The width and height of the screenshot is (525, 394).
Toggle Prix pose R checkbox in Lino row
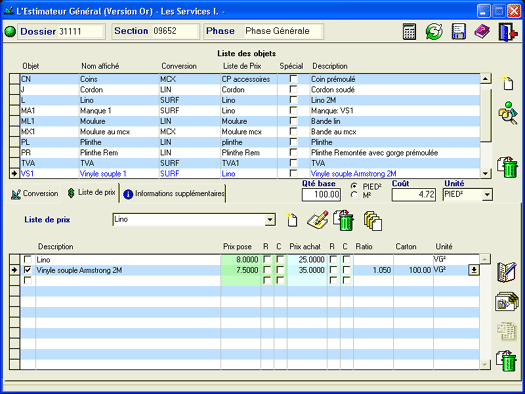coord(267,259)
